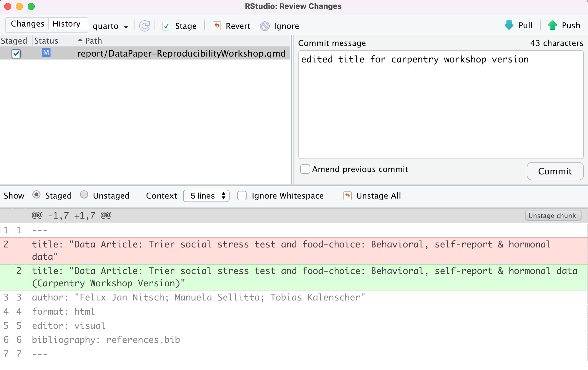Click the modified status M icon

pyautogui.click(x=46, y=53)
